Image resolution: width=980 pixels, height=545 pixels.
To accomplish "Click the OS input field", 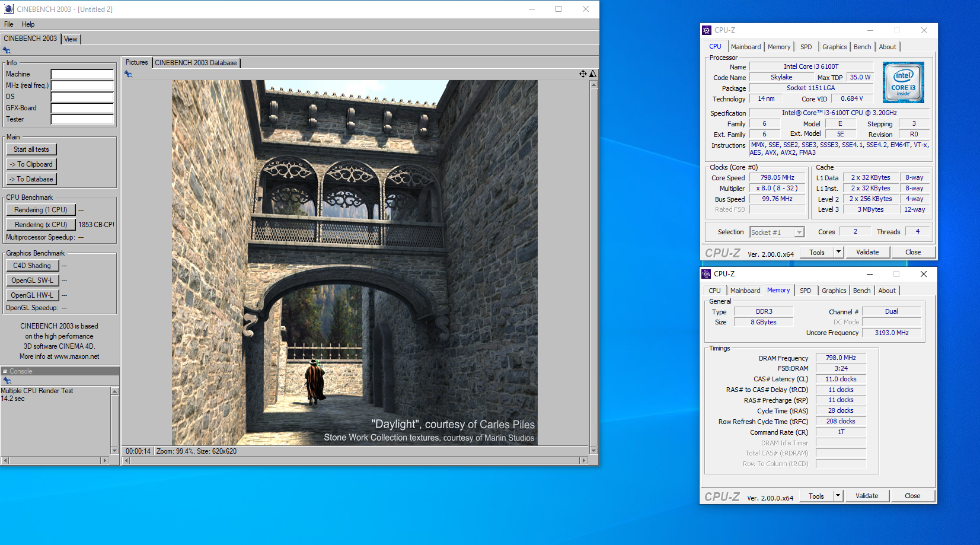I will 82,97.
